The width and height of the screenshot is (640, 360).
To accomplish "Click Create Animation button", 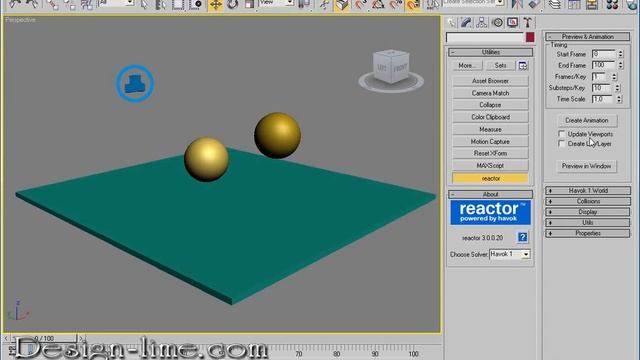I will 587,120.
